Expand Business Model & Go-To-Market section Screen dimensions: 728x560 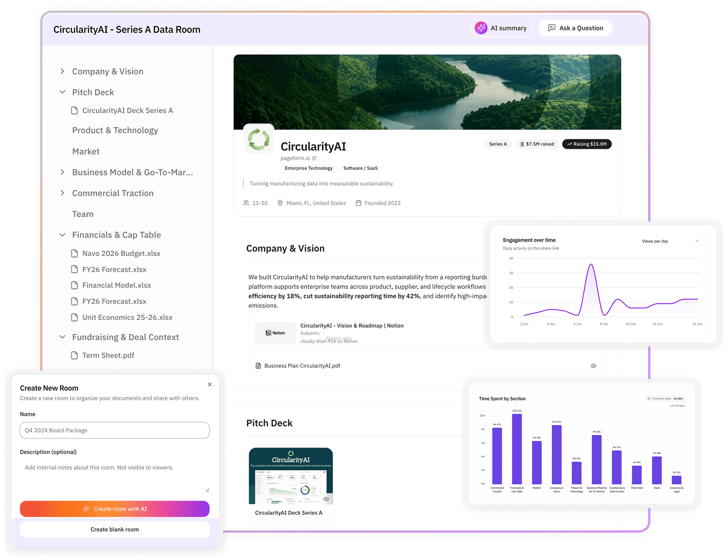(62, 172)
